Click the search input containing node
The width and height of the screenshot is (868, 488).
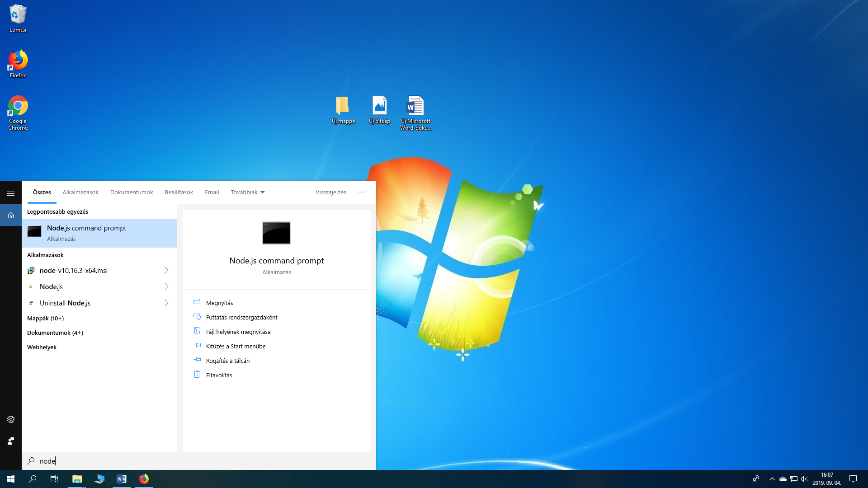pyautogui.click(x=199, y=461)
